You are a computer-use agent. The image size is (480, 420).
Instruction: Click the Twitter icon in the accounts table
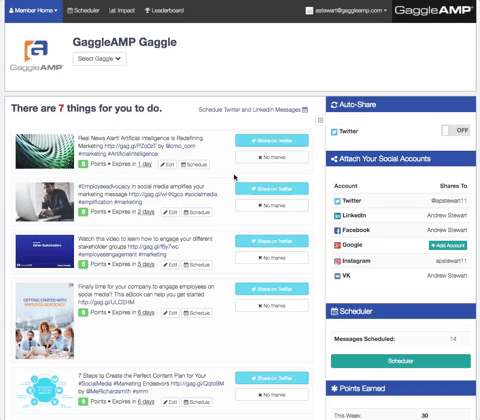click(337, 201)
